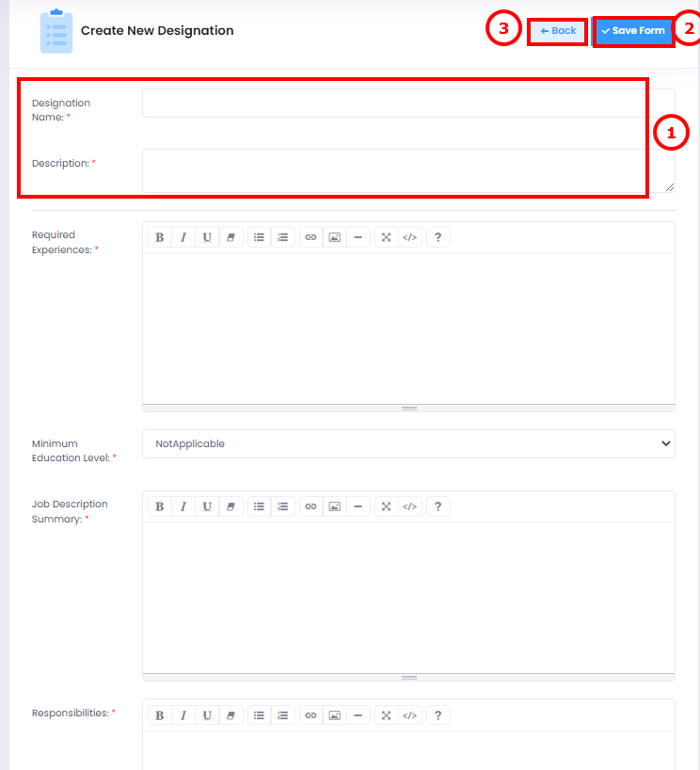Viewport: 700px width, 770px height.
Task: Open code view in Required Experiences editor
Action: pos(410,237)
